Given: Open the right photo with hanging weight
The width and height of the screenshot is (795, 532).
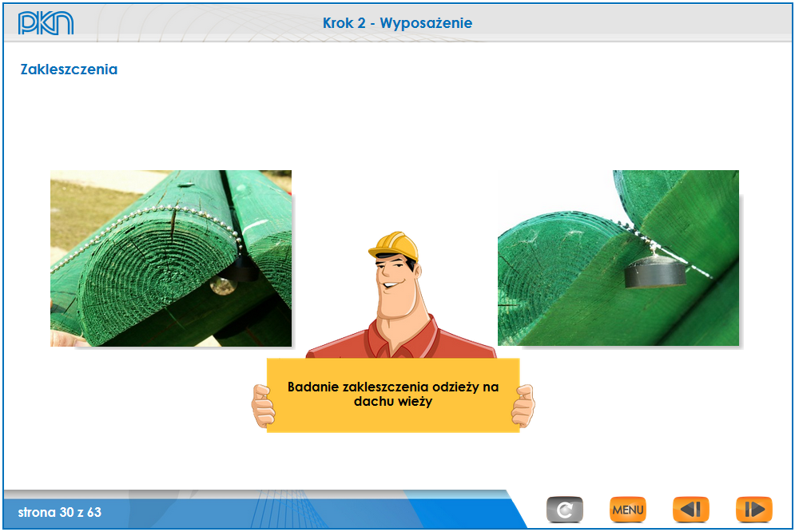Looking at the screenshot, I should pyautogui.click(x=618, y=258).
